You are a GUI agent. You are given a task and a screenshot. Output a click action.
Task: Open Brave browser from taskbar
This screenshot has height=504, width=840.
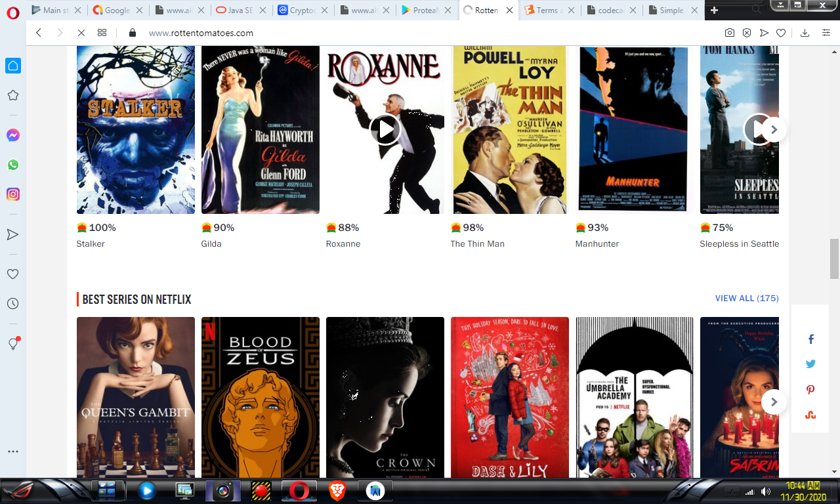click(337, 491)
